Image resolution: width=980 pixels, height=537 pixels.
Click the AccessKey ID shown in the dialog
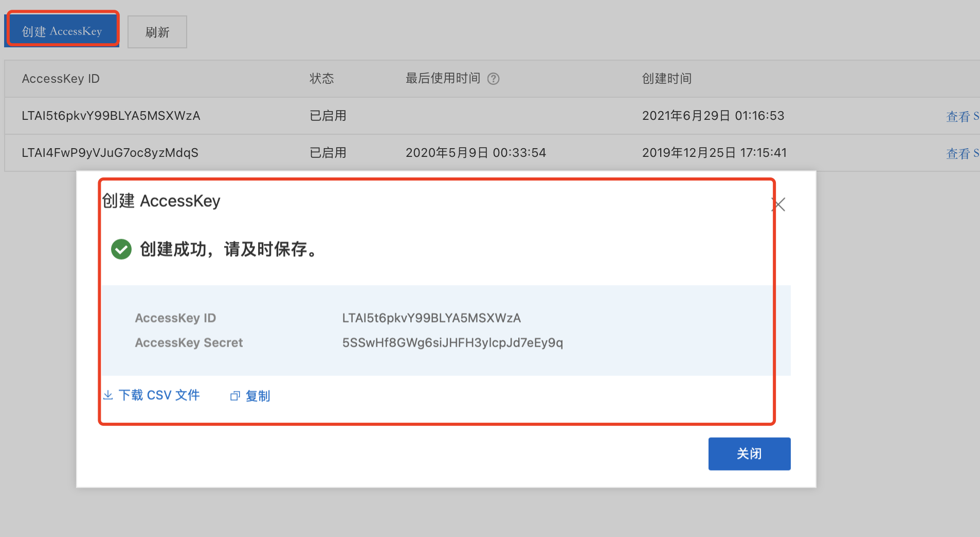[431, 318]
